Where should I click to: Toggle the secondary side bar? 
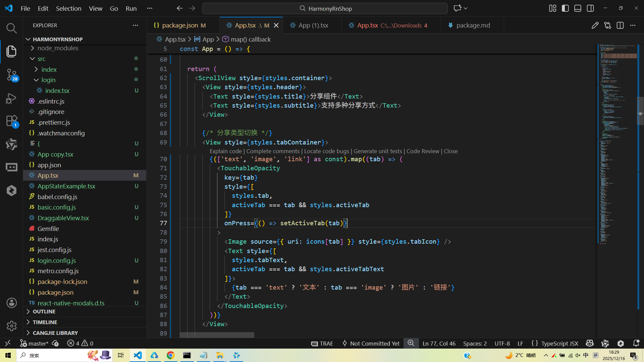pyautogui.click(x=590, y=8)
